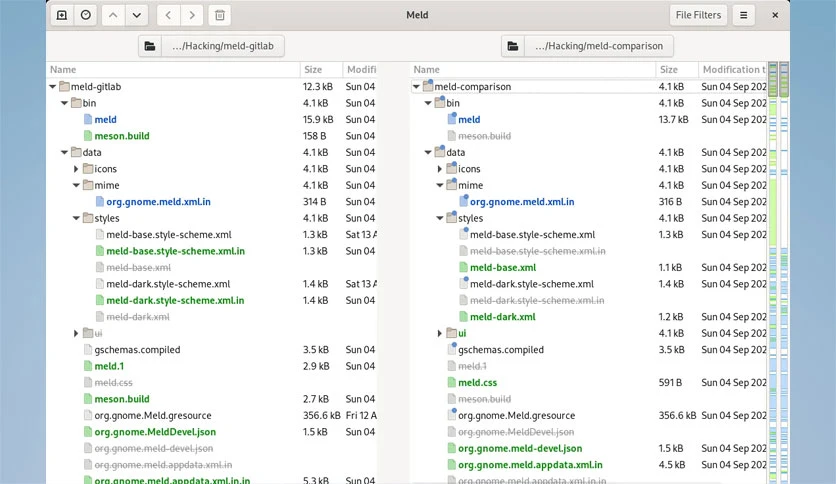
Task: Expand the icons folder in right pane
Action: (x=439, y=169)
